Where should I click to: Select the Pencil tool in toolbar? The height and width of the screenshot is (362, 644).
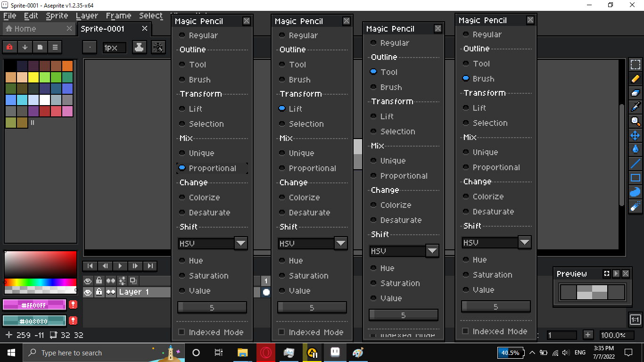(x=635, y=79)
